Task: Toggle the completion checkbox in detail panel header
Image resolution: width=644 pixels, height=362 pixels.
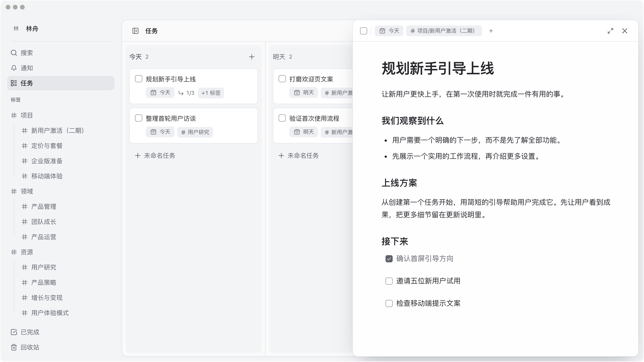Action: click(364, 31)
